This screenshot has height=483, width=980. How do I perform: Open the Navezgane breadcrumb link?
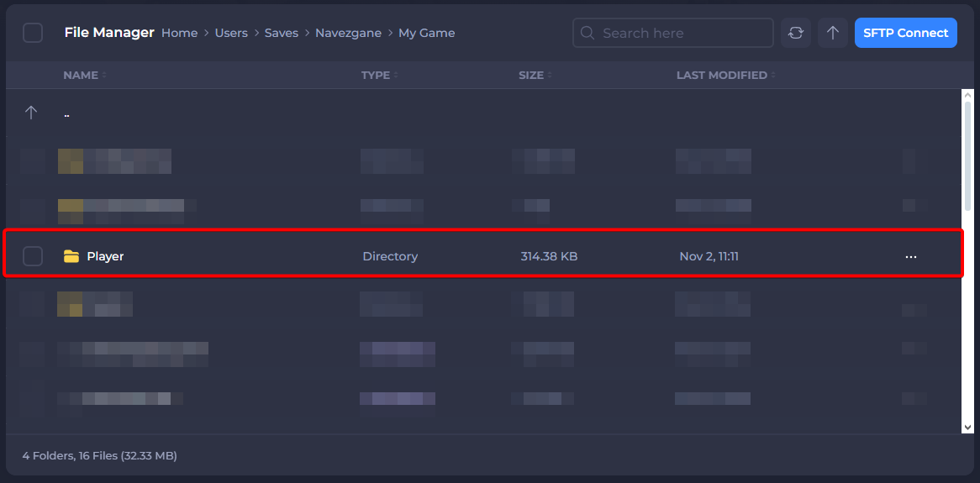(348, 33)
